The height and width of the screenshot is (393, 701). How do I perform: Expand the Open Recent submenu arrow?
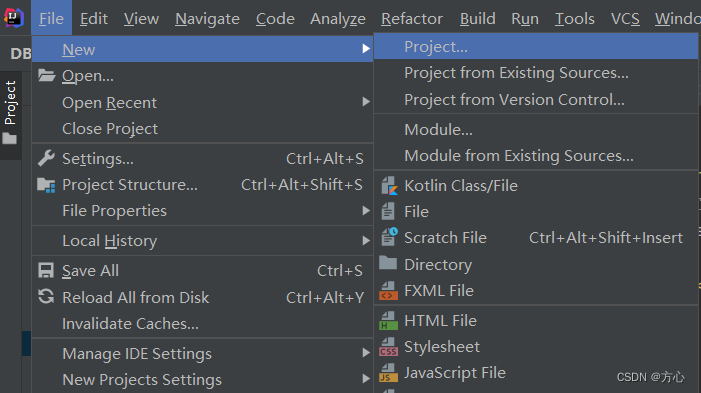click(x=366, y=102)
